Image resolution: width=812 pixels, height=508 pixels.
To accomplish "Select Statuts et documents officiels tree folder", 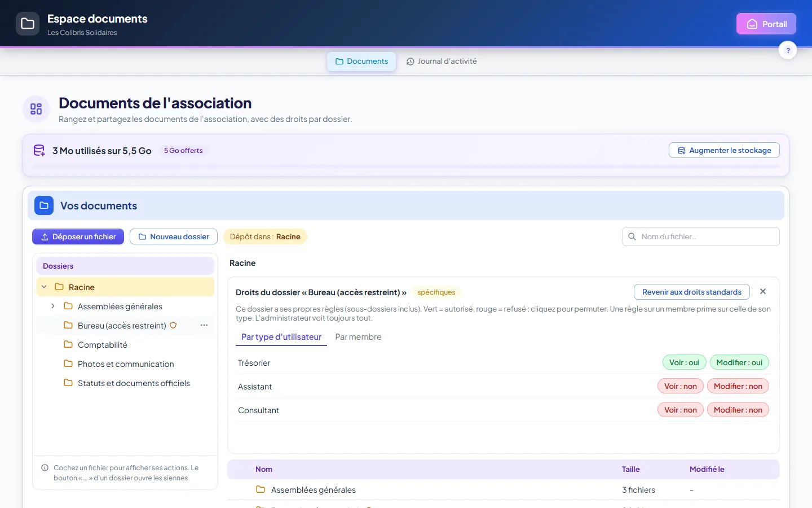I will [125, 383].
